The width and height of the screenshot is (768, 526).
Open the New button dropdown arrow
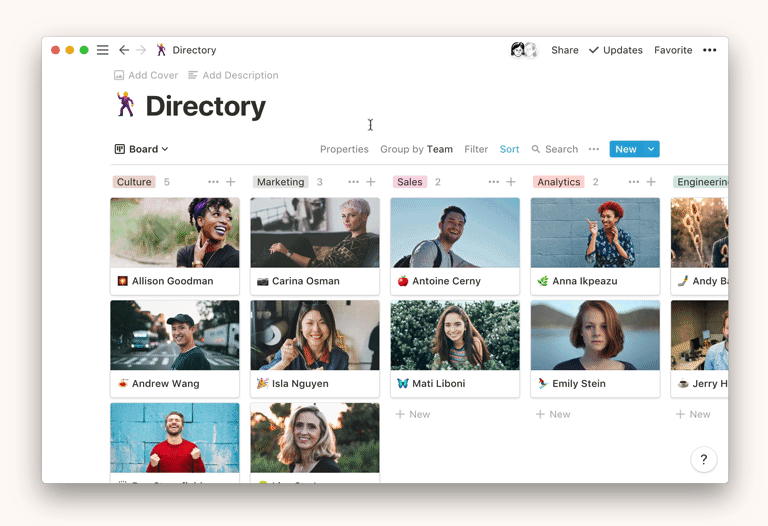click(x=651, y=149)
